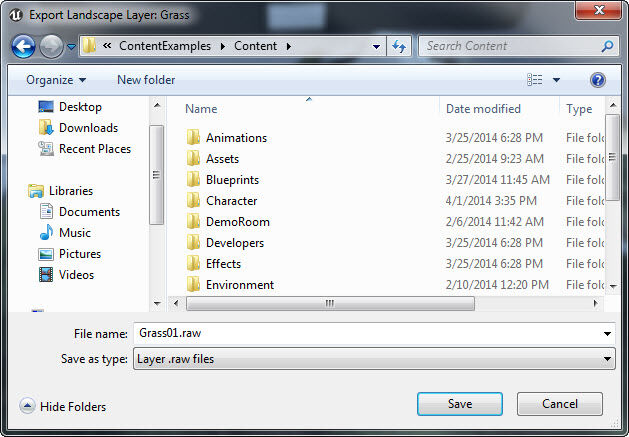This screenshot has height=437, width=629.
Task: Click the blue Help icon
Action: point(597,80)
